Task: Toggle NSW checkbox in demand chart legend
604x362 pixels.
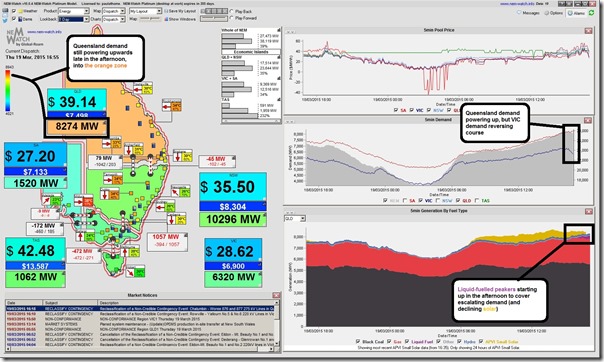Action: coord(438,200)
